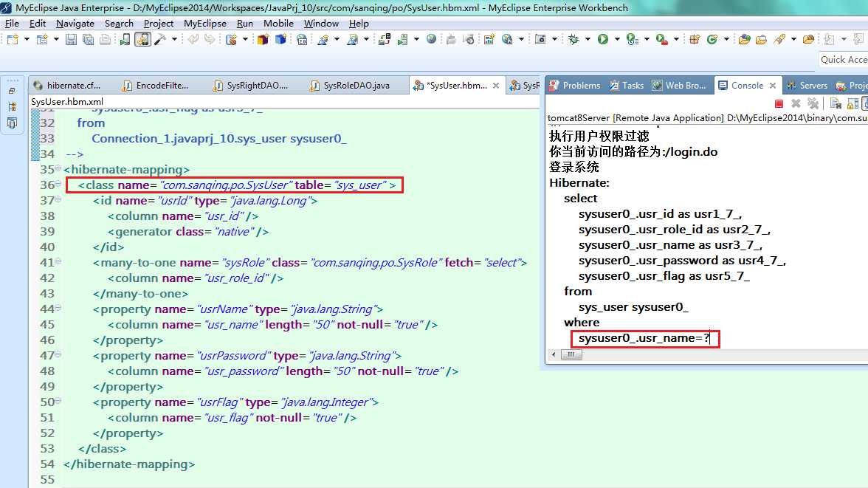Image resolution: width=868 pixels, height=488 pixels.
Task: Click the highlighted mobile application toolbar icon
Action: pos(142,39)
